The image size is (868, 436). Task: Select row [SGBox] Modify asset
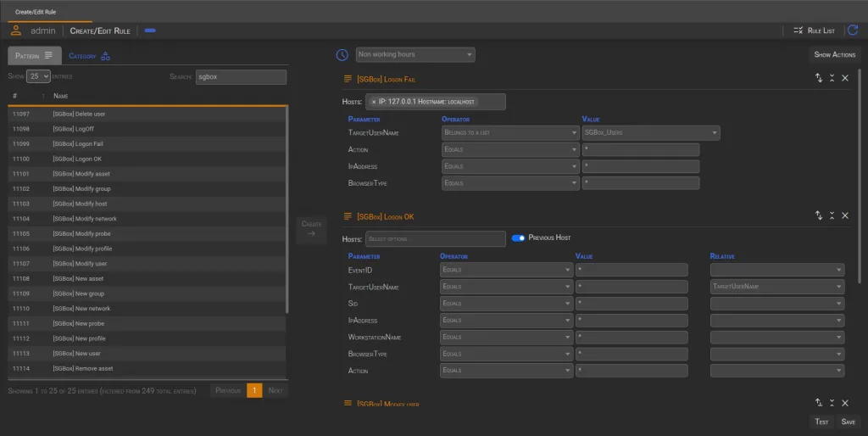click(x=147, y=174)
